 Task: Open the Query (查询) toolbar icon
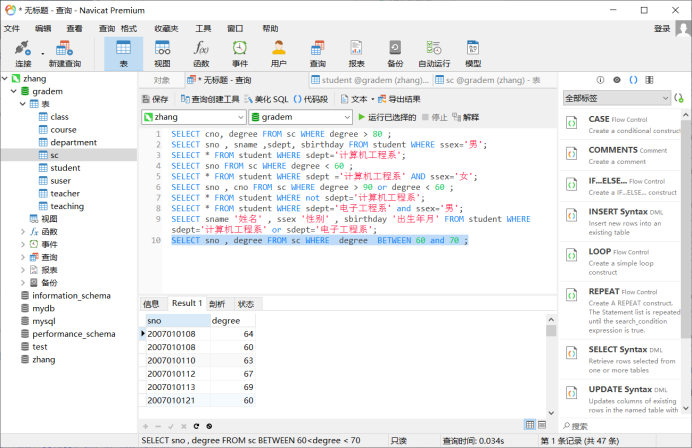(317, 53)
